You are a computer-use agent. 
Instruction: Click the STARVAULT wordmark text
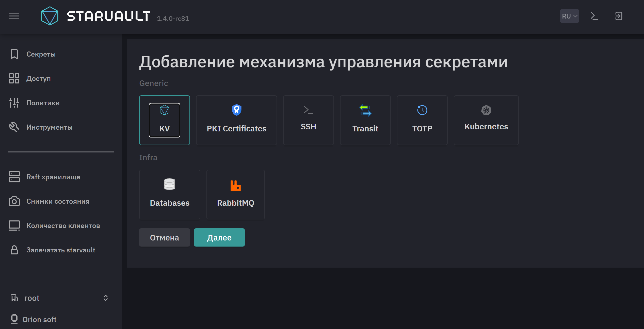coord(109,16)
